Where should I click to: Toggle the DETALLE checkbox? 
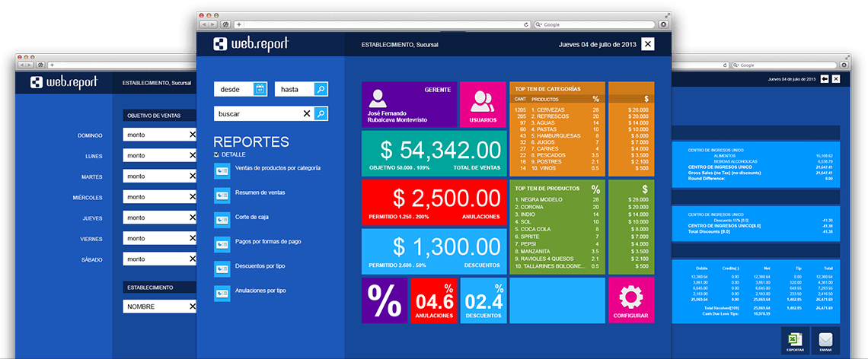point(217,154)
